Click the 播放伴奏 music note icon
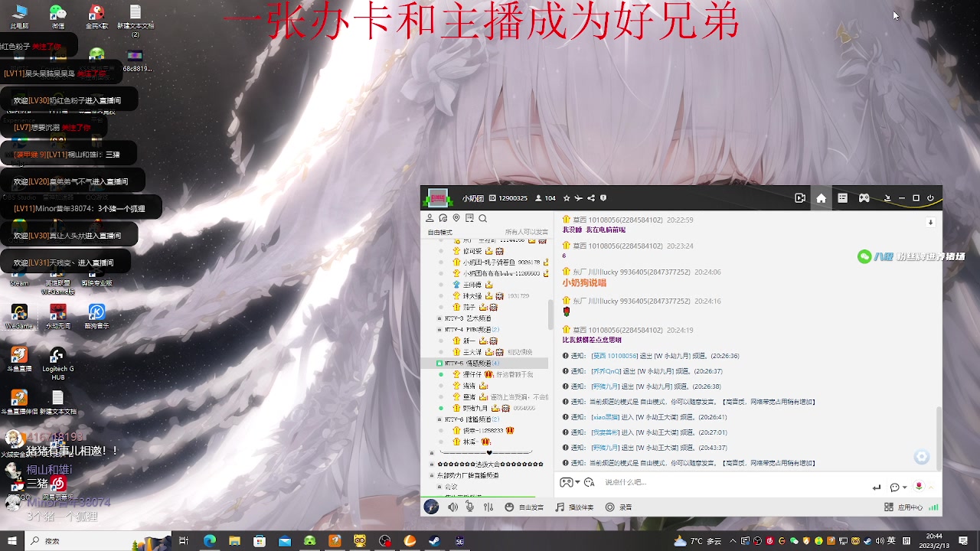Screen dimensions: 980x551 (560, 507)
